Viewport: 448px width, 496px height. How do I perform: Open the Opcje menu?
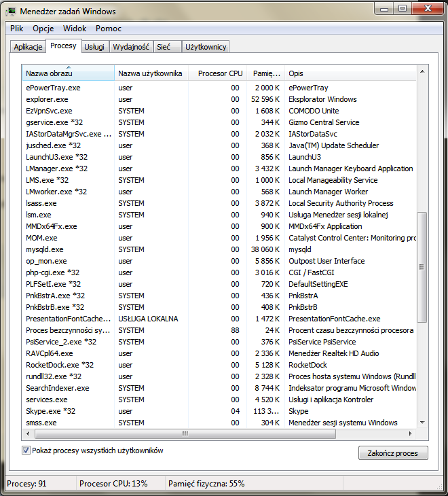pyautogui.click(x=43, y=29)
